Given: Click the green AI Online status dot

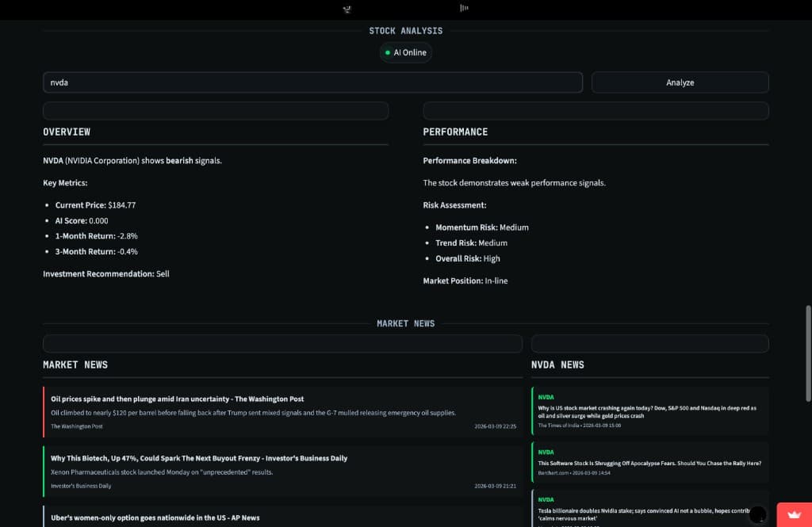Looking at the screenshot, I should (x=387, y=53).
